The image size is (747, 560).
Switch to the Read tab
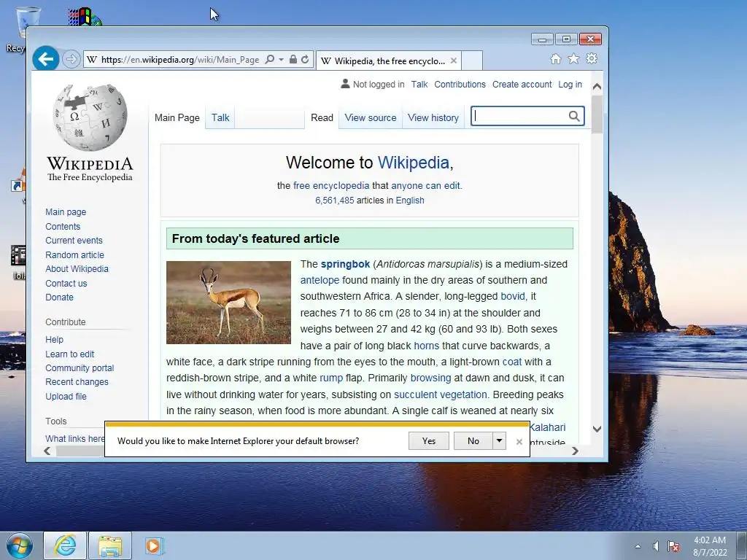[x=322, y=117]
